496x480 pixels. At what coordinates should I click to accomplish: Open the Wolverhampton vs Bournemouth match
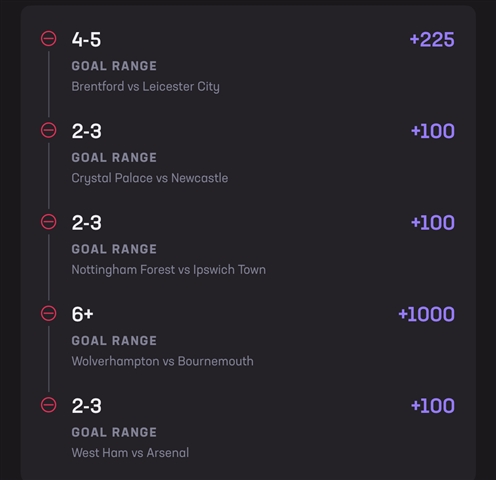pos(162,362)
